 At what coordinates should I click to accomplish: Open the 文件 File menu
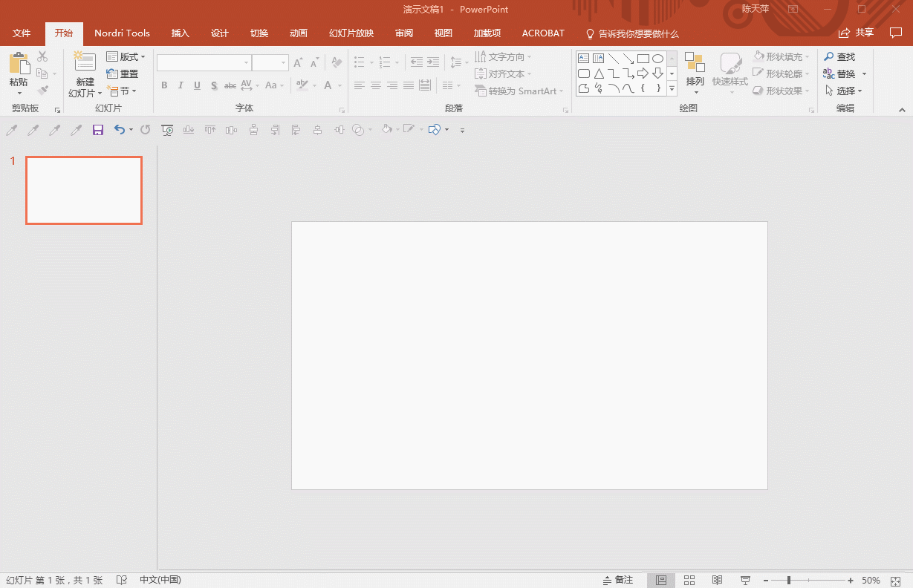22,33
